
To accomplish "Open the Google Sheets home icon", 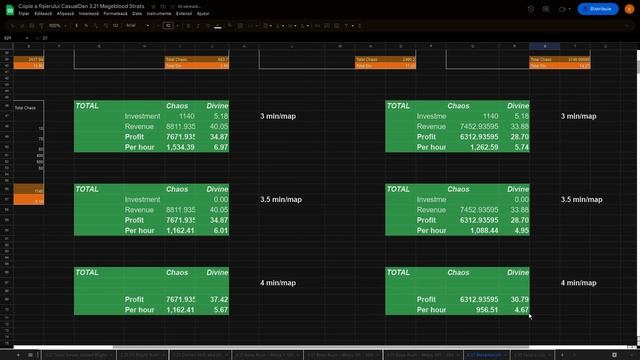I will pyautogui.click(x=10, y=9).
